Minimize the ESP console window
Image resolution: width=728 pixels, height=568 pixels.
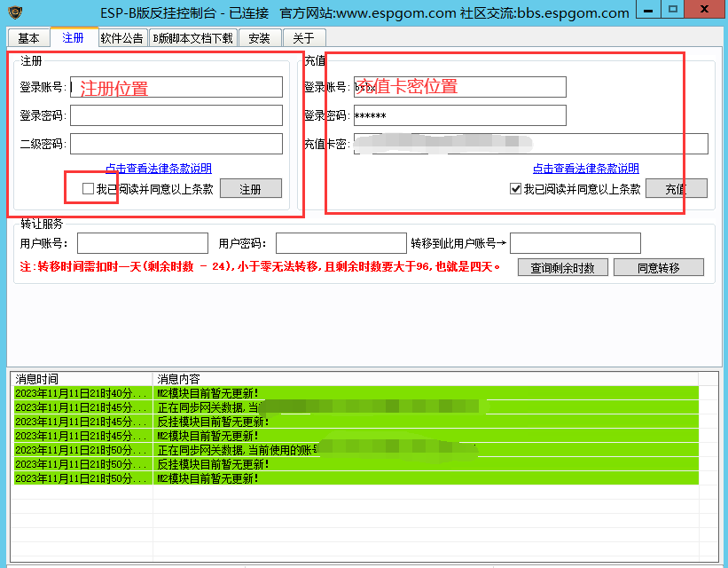pos(648,9)
